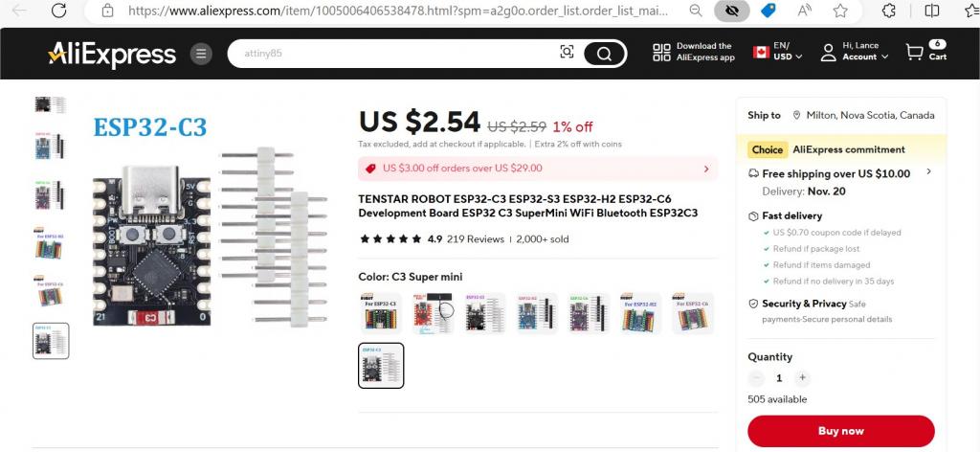Click the magnifier search button
Viewport: 980px width, 452px height.
point(604,54)
